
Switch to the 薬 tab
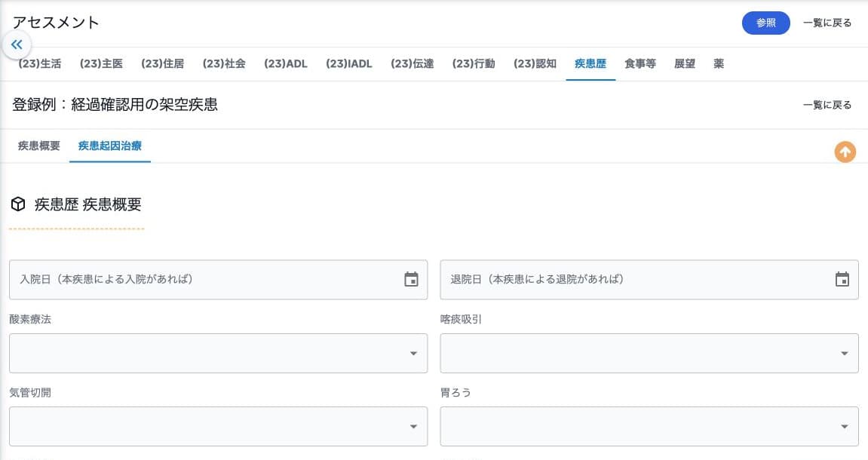[719, 63]
